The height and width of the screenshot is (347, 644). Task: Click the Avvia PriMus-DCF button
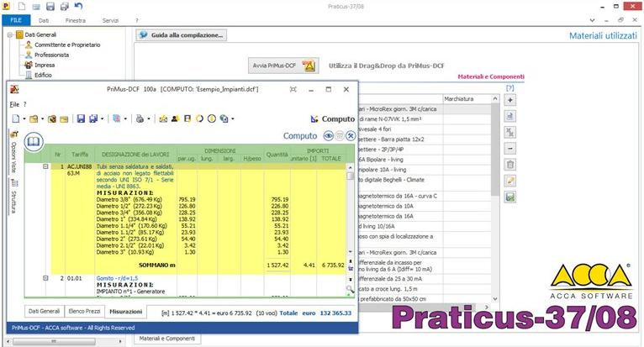point(283,66)
